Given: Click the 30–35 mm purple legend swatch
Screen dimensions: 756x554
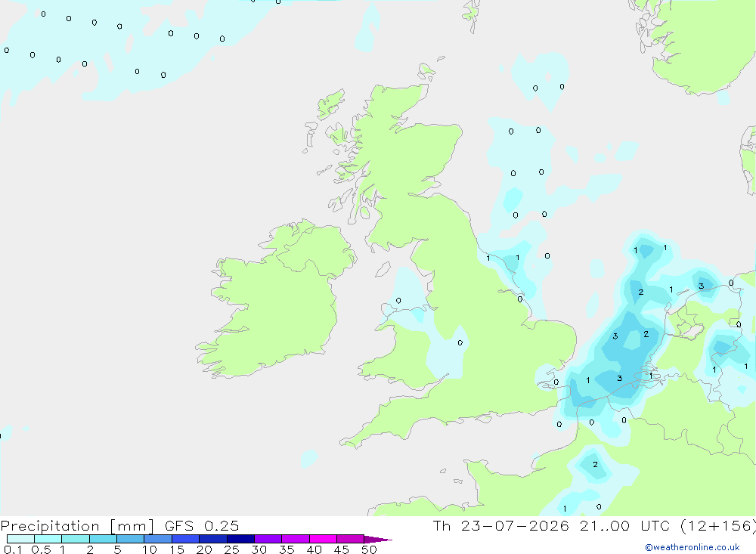Looking at the screenshot, I should tap(268, 539).
